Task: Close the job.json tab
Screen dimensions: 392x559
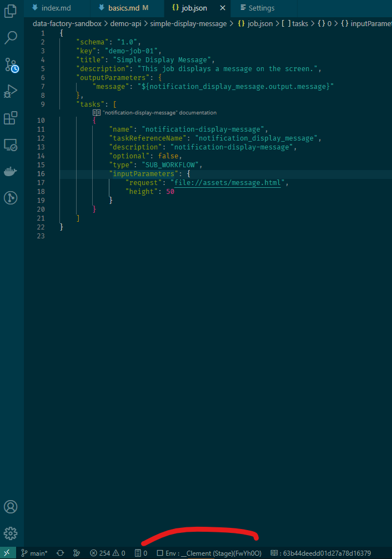Action: [223, 8]
